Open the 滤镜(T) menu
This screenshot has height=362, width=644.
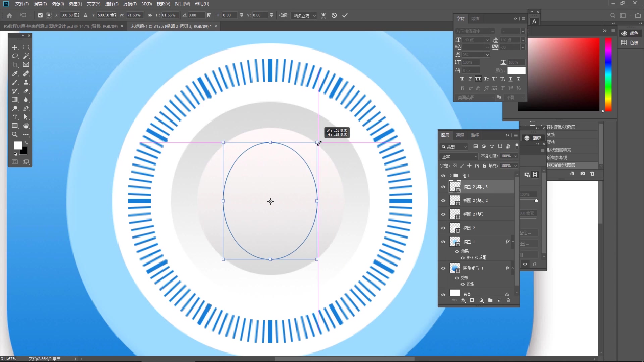point(130,4)
